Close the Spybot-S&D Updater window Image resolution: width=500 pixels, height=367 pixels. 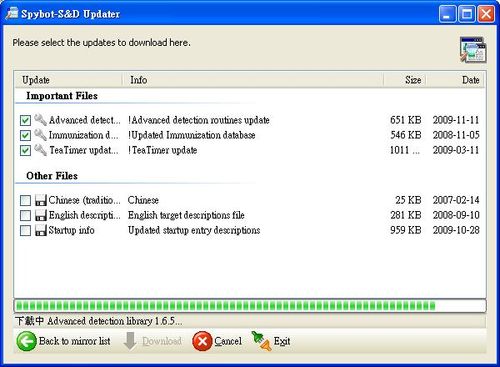pyautogui.click(x=486, y=14)
